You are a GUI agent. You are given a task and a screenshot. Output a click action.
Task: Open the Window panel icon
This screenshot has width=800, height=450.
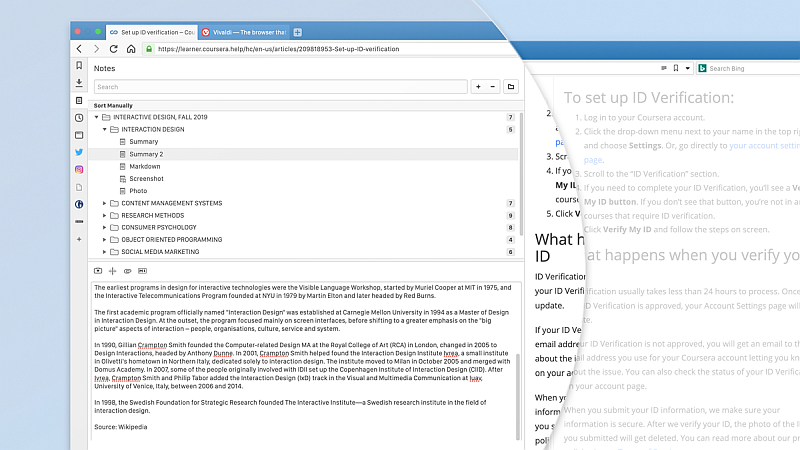click(x=79, y=135)
